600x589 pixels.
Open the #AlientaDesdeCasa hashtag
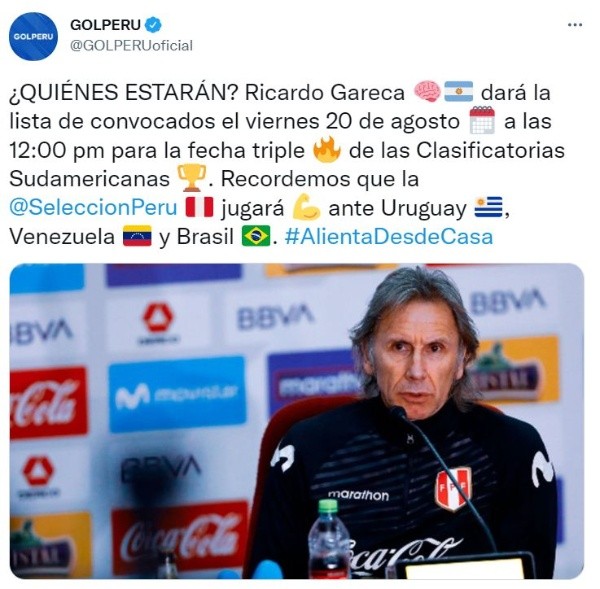(x=389, y=236)
